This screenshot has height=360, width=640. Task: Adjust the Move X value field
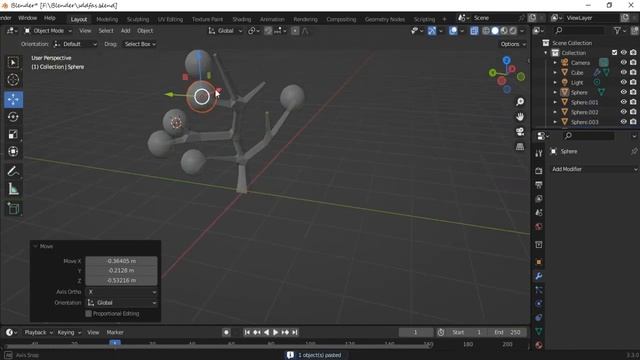122,261
